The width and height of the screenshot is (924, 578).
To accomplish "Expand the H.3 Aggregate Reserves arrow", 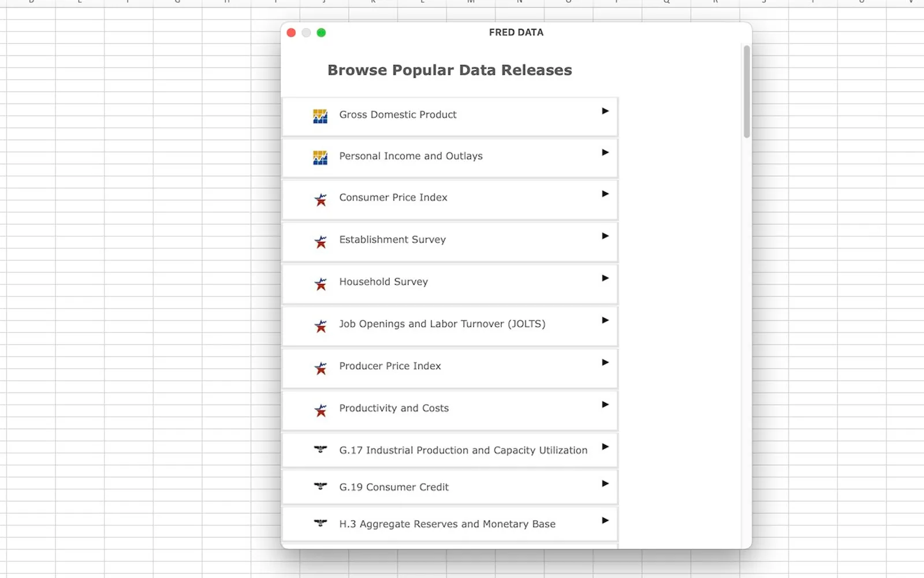I will 605,521.
